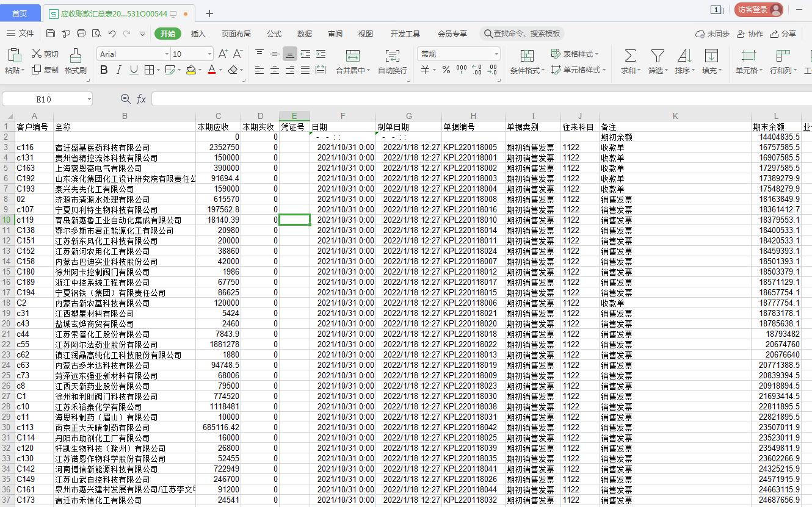Click the AutoSum (求和) sigma icon
The height and width of the screenshot is (507, 812).
pos(630,56)
